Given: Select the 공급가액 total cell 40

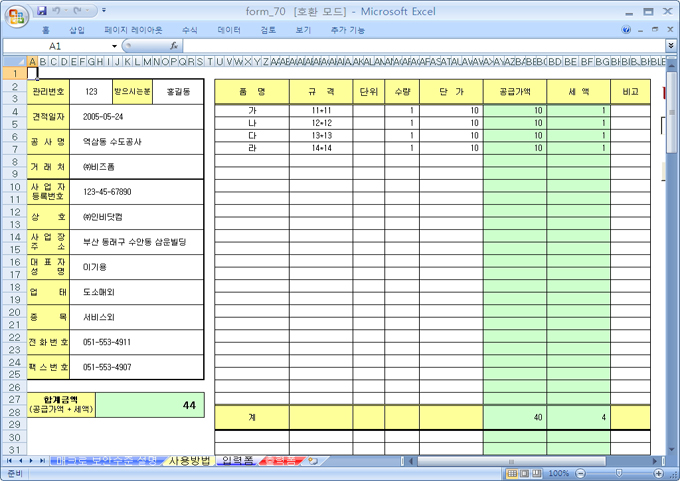Looking at the screenshot, I should 515,417.
